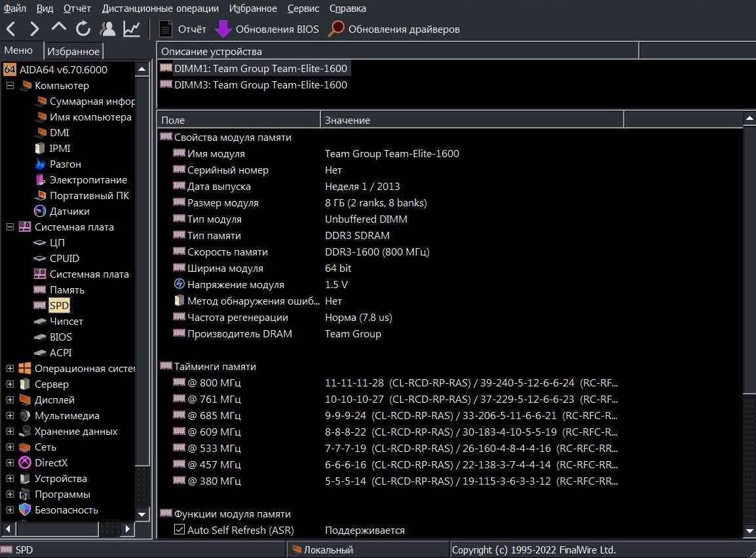The height and width of the screenshot is (558, 756).
Task: Expand the Хранение данных node
Action: (x=10, y=431)
